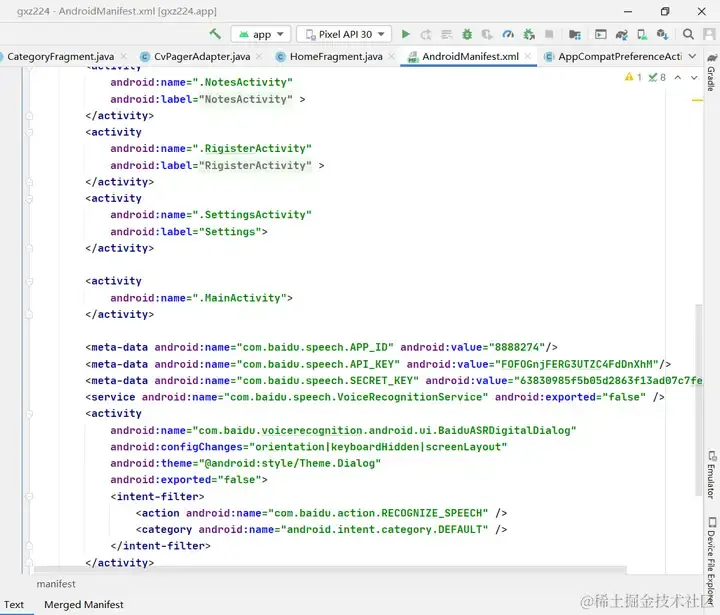This screenshot has width=720, height=615.
Task: Click the APP_ID value "8888274"
Action: coord(517,347)
